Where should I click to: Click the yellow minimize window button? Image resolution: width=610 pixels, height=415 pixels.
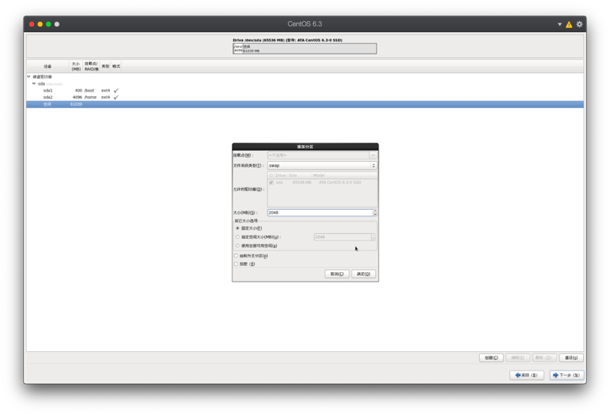(40, 24)
